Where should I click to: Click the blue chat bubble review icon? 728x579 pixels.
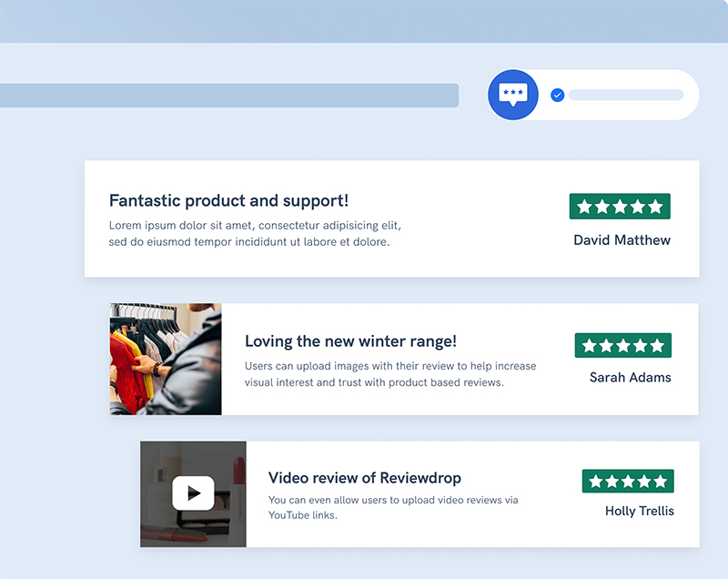[x=513, y=95]
